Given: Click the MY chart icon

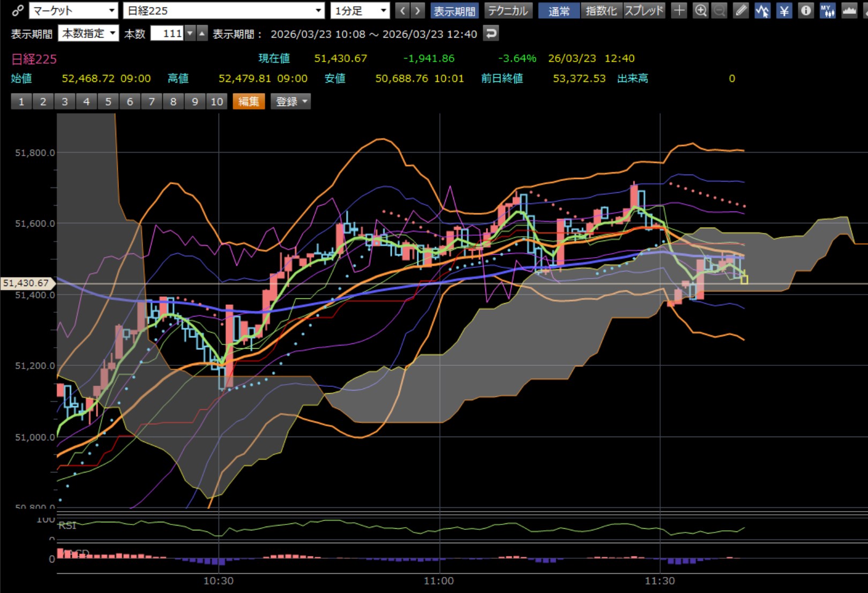Looking at the screenshot, I should 827,11.
